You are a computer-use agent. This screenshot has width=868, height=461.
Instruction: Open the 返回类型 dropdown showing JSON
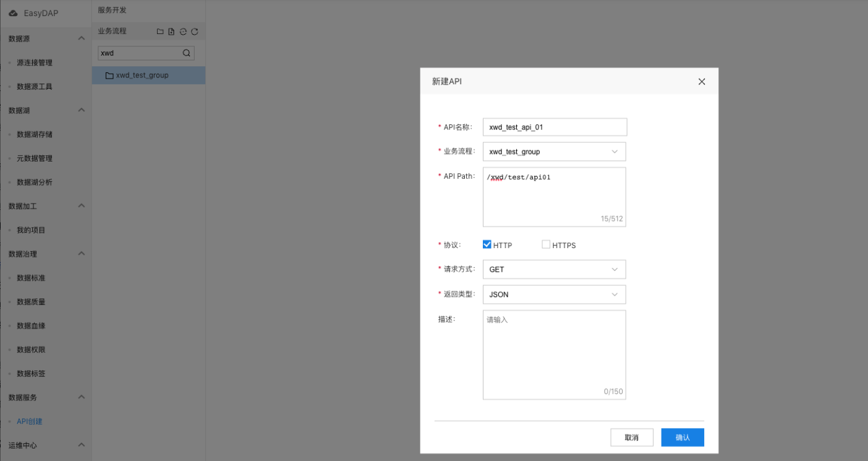pos(555,295)
